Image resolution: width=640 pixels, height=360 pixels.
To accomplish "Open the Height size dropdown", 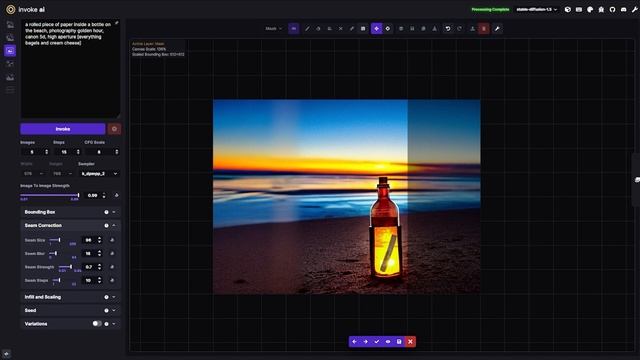I will pos(62,173).
